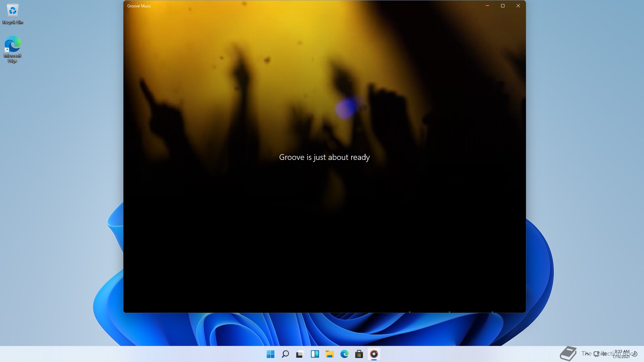644x362 pixels.
Task: Open the Windows Start menu
Action: 270,354
